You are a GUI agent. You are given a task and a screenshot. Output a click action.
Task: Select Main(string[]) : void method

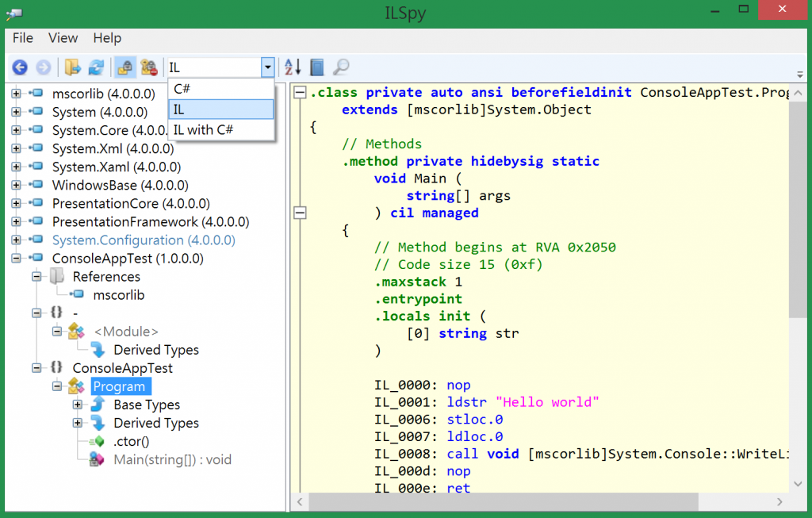click(x=172, y=459)
